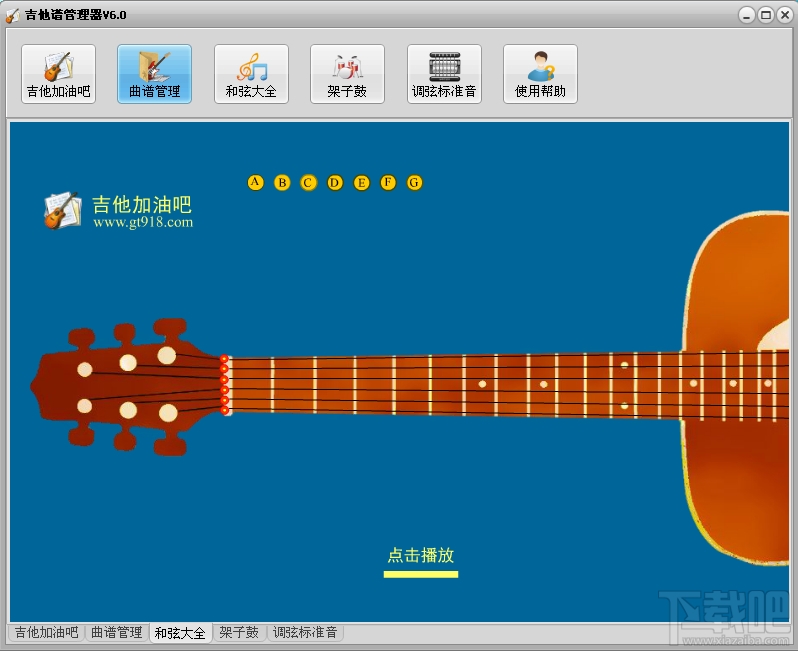The height and width of the screenshot is (651, 798).
Task: Click the 吉他加油吧 guitar logo icon
Action: [63, 211]
